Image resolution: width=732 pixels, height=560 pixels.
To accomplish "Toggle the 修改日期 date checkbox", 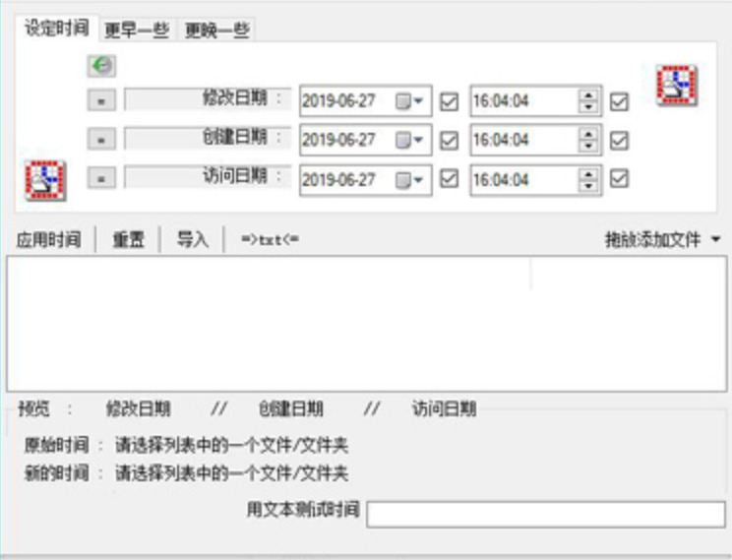I will pyautogui.click(x=449, y=101).
